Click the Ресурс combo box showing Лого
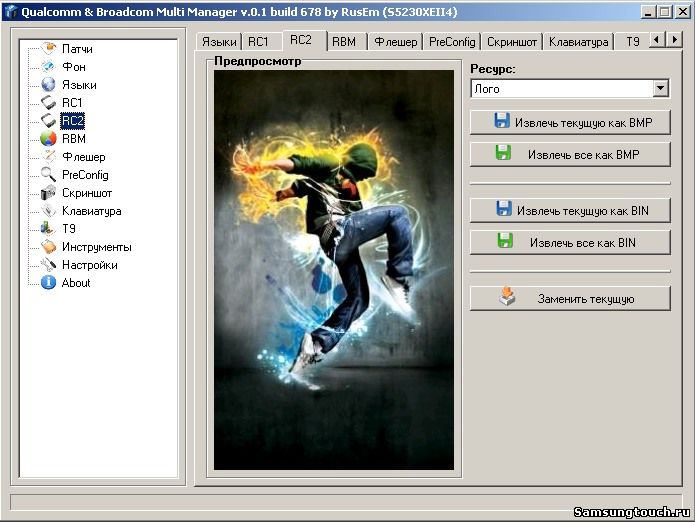The image size is (695, 522). coord(570,89)
